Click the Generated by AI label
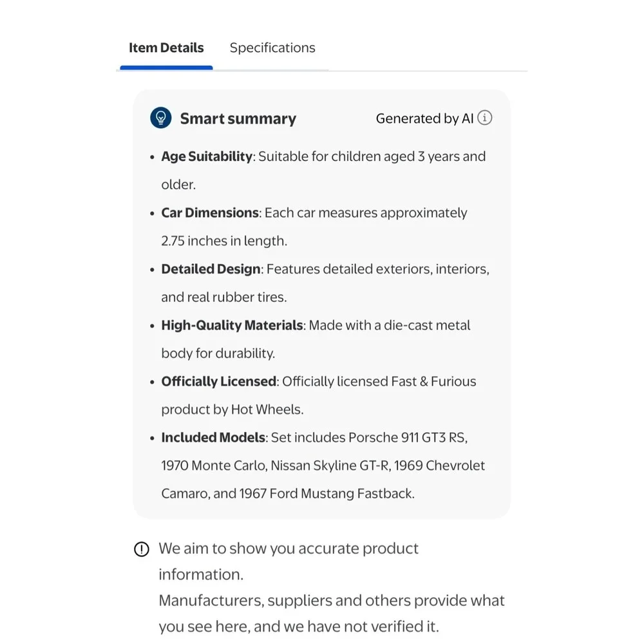This screenshot has height=644, width=644. [x=424, y=118]
